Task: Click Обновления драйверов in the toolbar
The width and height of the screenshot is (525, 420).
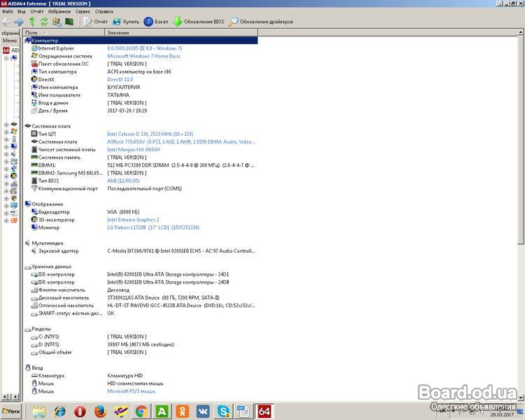Action: (x=261, y=22)
